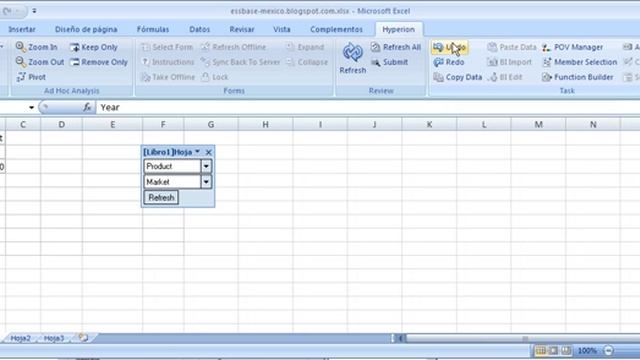Select the Pivot command
Screen dimensions: 640x360
coord(31,77)
